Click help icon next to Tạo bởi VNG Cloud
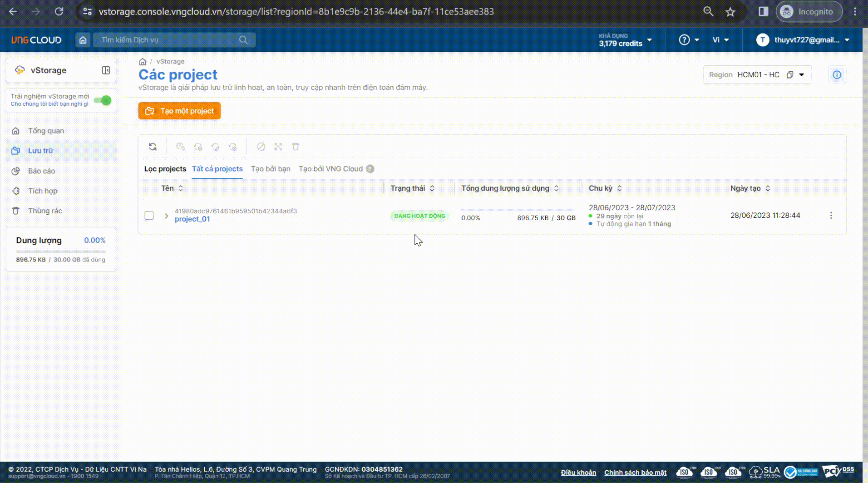 (370, 169)
